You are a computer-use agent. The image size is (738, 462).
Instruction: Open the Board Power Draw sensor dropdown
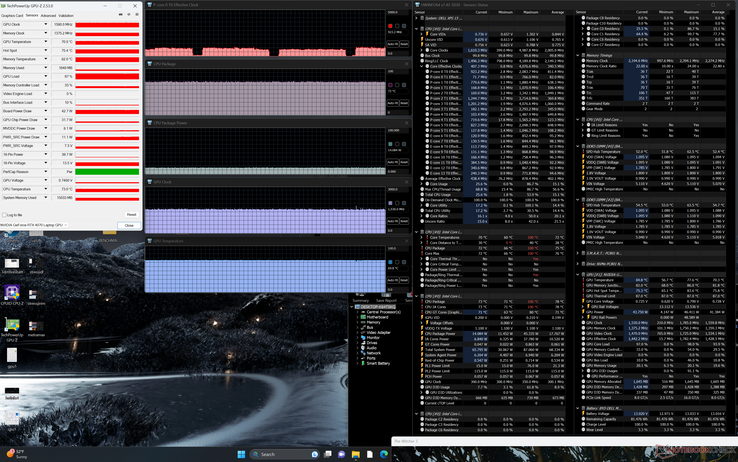[x=46, y=111]
